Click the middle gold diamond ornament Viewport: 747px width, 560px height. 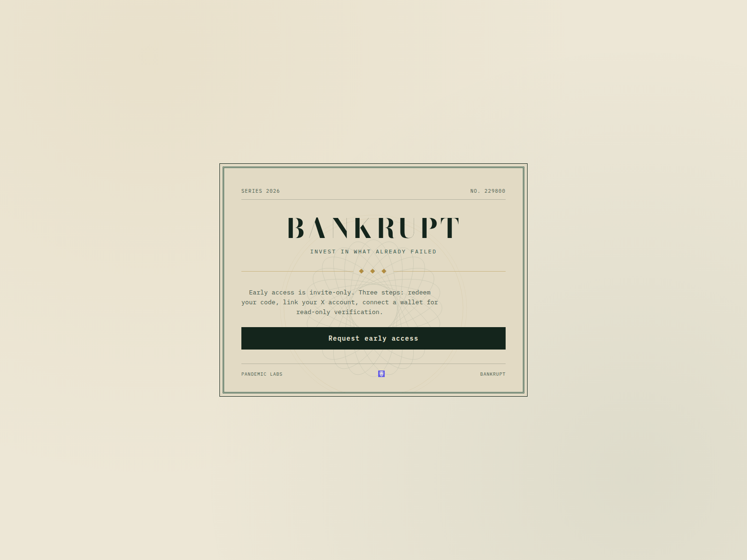(x=373, y=271)
